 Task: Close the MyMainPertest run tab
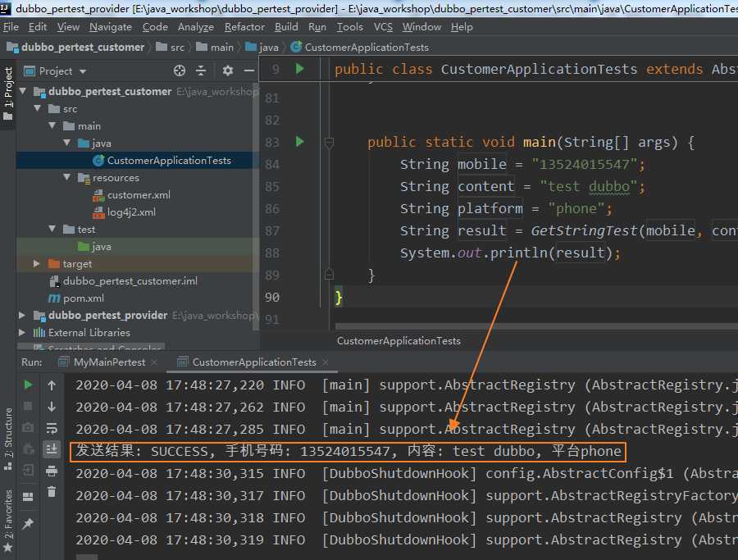[x=154, y=362]
